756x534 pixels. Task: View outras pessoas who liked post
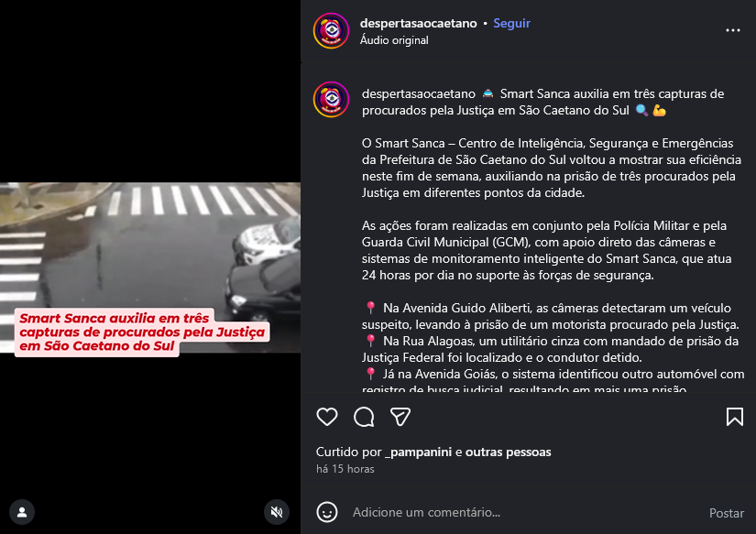coord(508,452)
